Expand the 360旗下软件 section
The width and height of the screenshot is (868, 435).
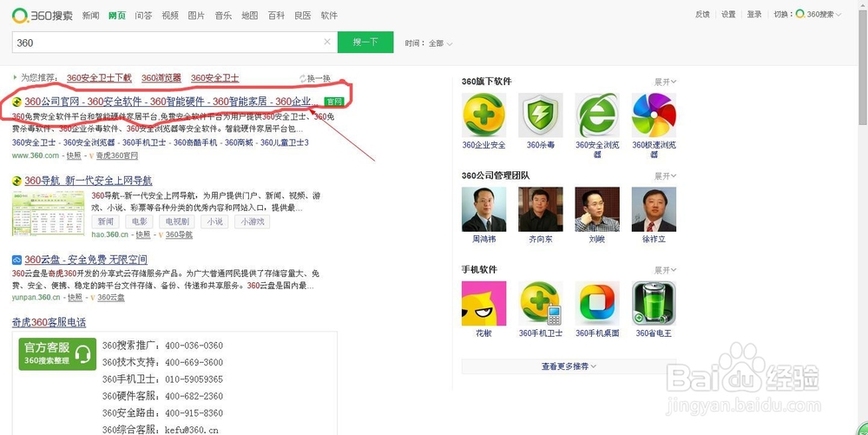pyautogui.click(x=665, y=82)
